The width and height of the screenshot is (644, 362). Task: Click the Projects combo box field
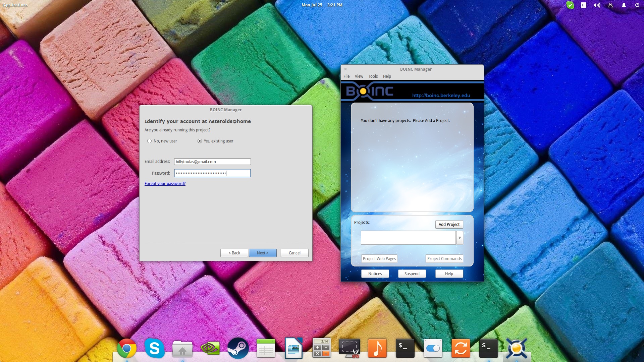(x=408, y=238)
